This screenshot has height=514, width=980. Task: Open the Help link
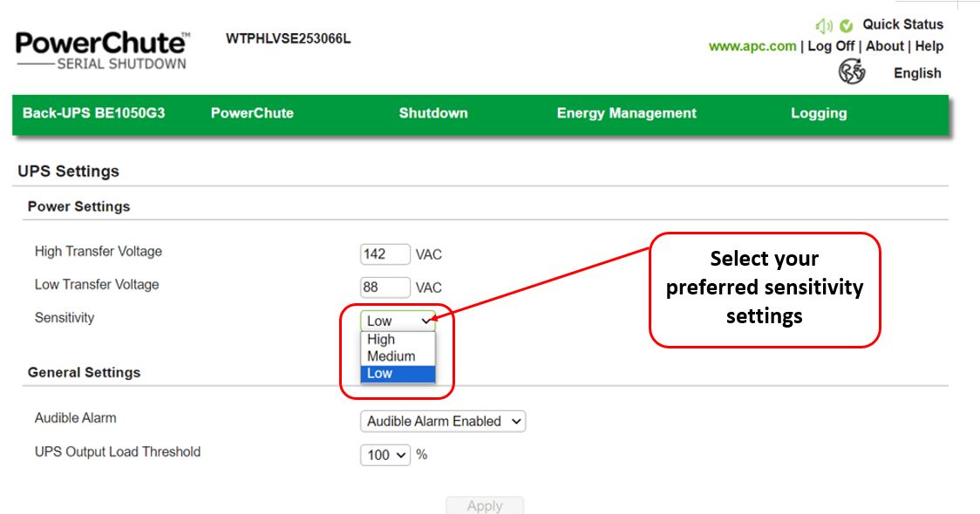929,46
